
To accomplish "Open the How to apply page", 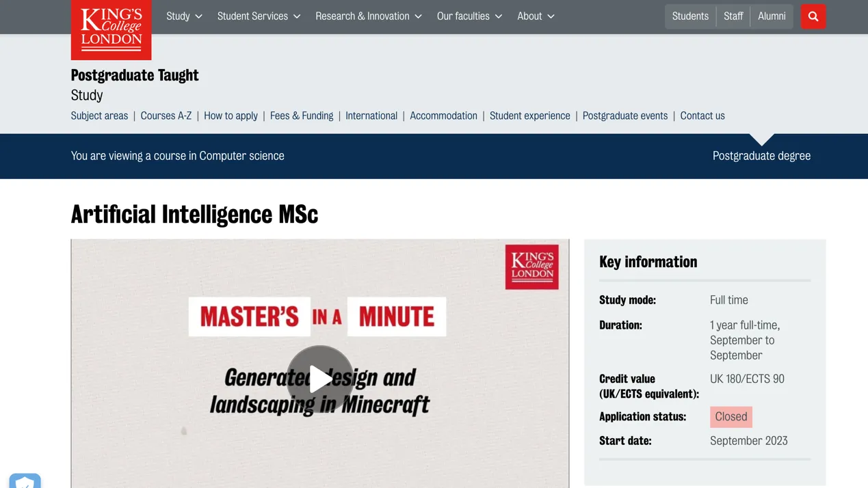I will (231, 116).
